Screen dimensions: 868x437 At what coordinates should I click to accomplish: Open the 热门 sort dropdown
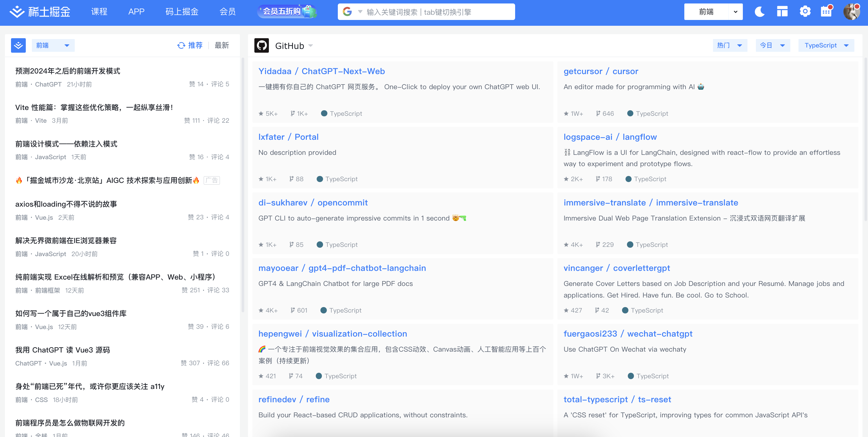tap(730, 45)
